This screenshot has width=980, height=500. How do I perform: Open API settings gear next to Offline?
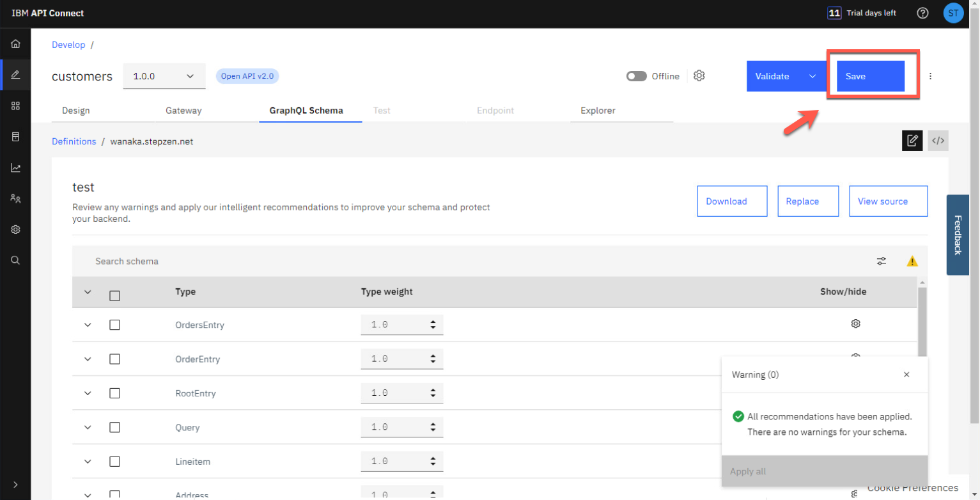(699, 75)
